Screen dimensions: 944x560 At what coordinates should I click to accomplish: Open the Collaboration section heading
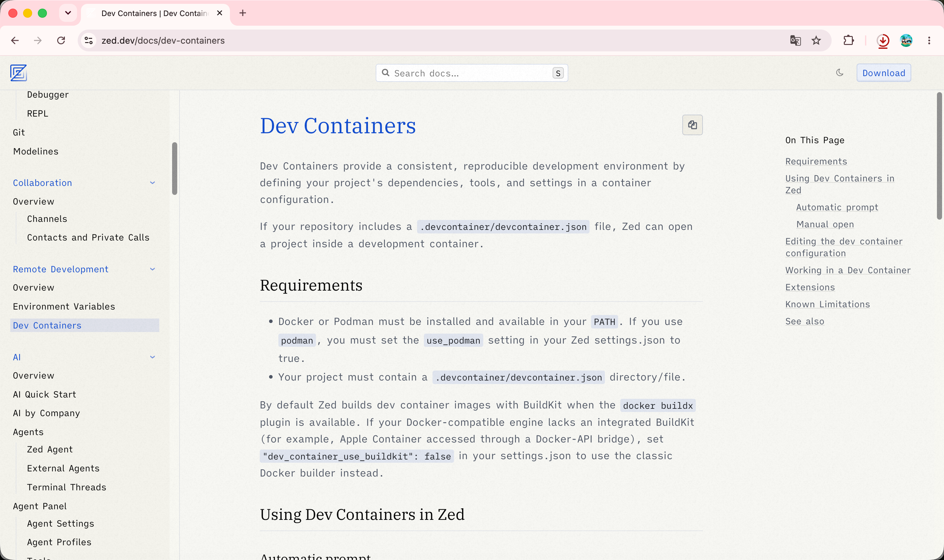pos(42,183)
